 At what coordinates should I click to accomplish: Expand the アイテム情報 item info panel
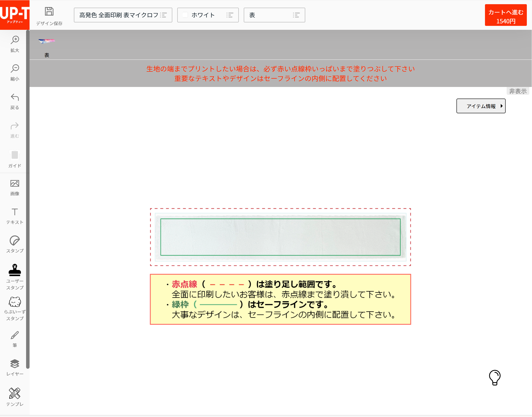(x=481, y=106)
